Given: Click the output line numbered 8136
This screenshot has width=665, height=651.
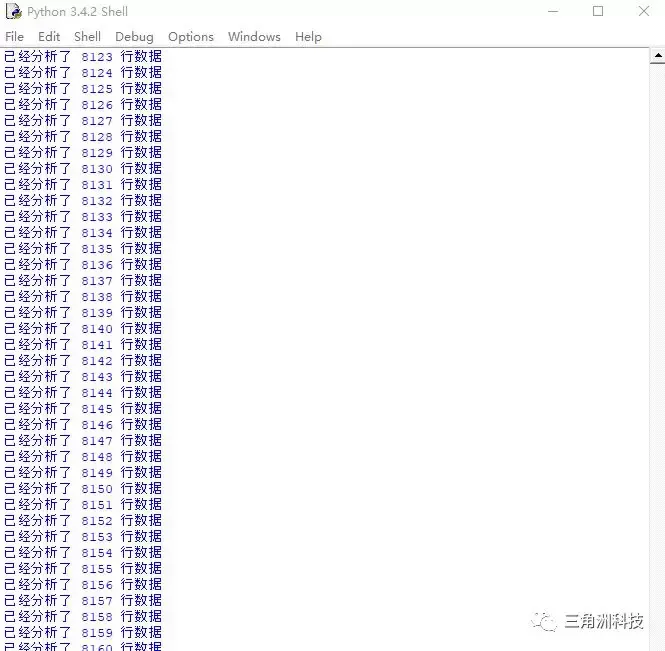Looking at the screenshot, I should click(83, 265).
